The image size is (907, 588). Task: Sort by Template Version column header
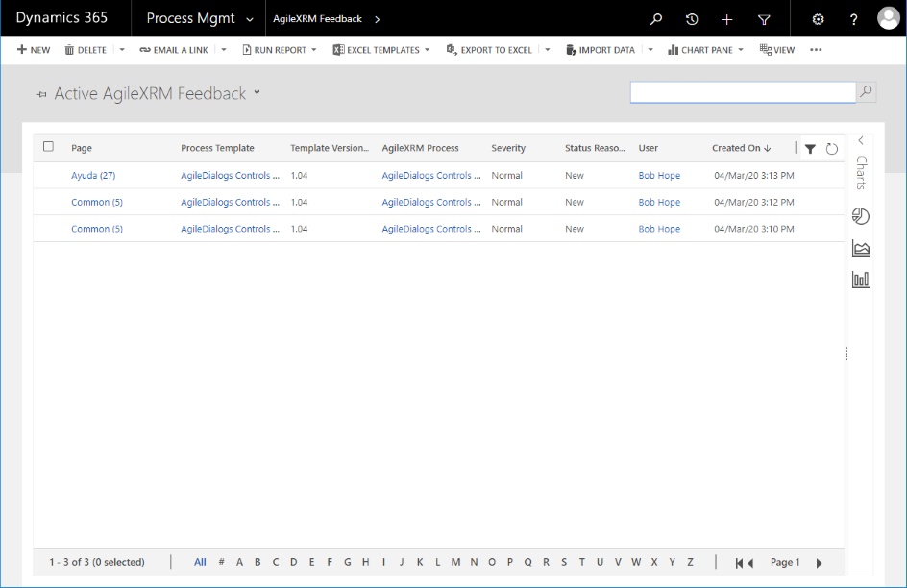(x=330, y=148)
